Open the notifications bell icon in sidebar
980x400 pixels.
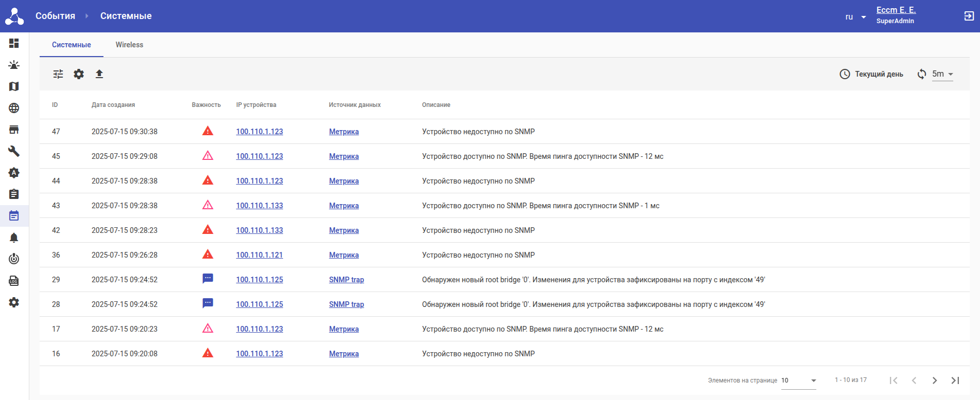tap(14, 238)
